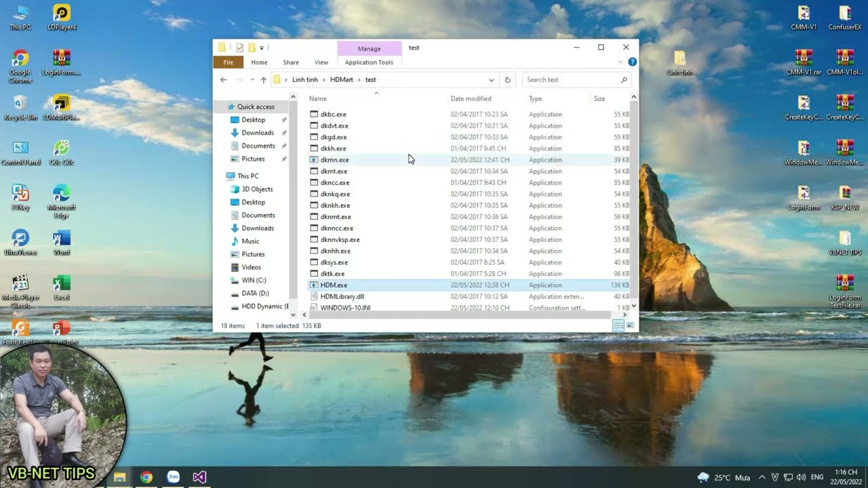The height and width of the screenshot is (488, 868).
Task: Sort files by the Size column
Action: point(610,99)
